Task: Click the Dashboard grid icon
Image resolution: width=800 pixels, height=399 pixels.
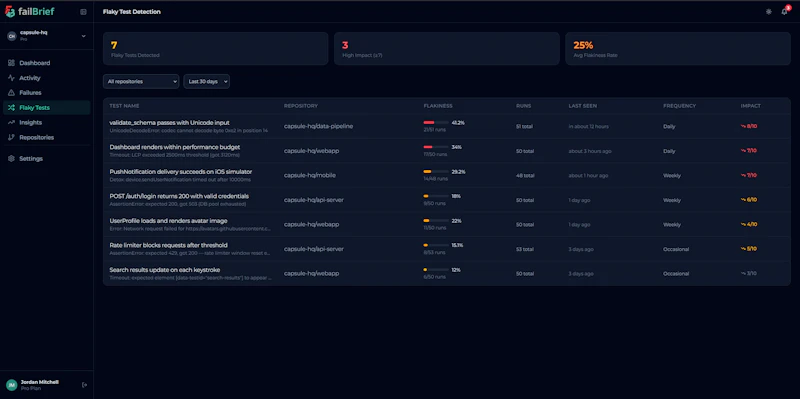Action: [11, 63]
